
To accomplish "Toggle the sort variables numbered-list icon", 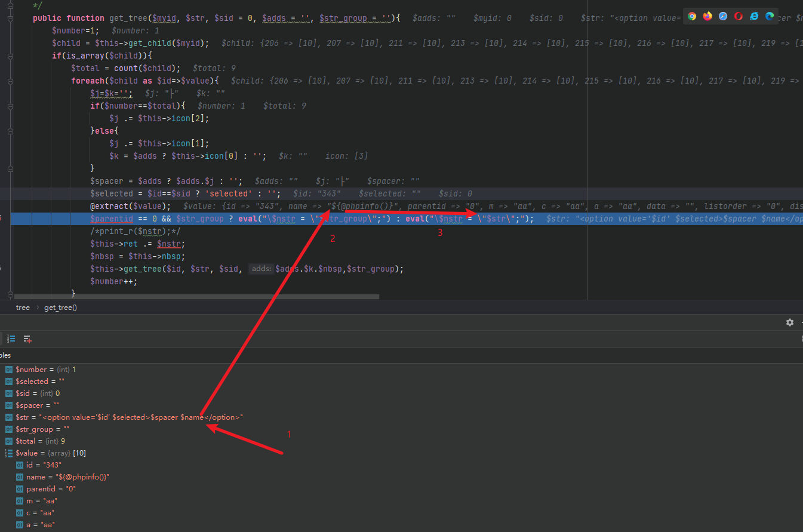I will tap(11, 339).
